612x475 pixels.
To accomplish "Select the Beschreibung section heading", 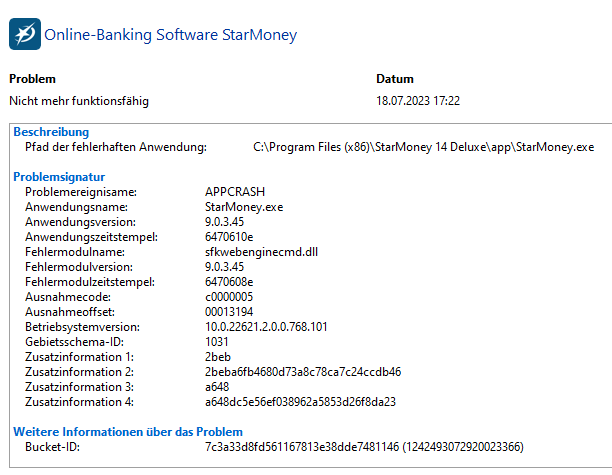I will pos(51,132).
